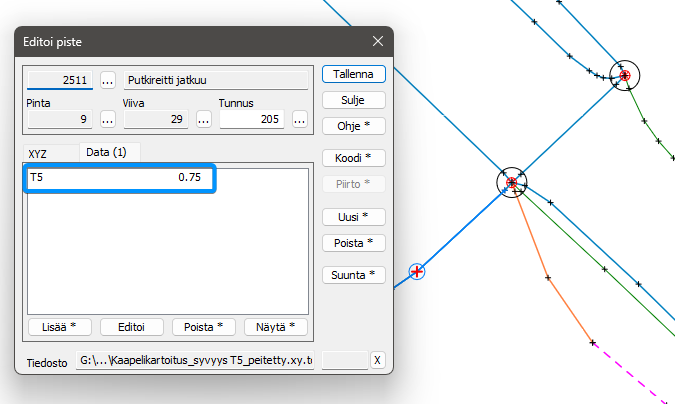Click the Koodi * button

point(353,158)
